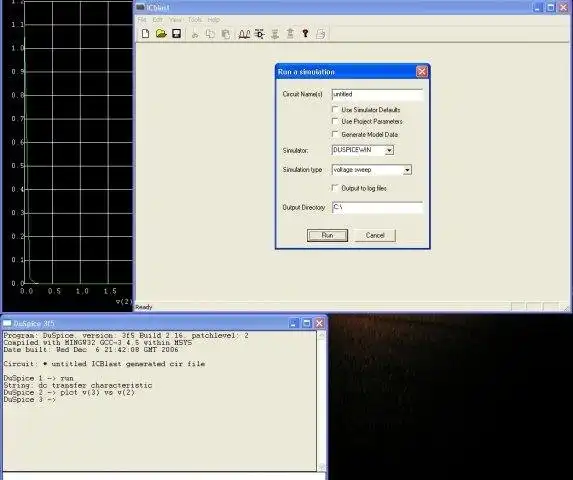The image size is (573, 480).
Task: Click the Ready status bar text
Action: [144, 307]
